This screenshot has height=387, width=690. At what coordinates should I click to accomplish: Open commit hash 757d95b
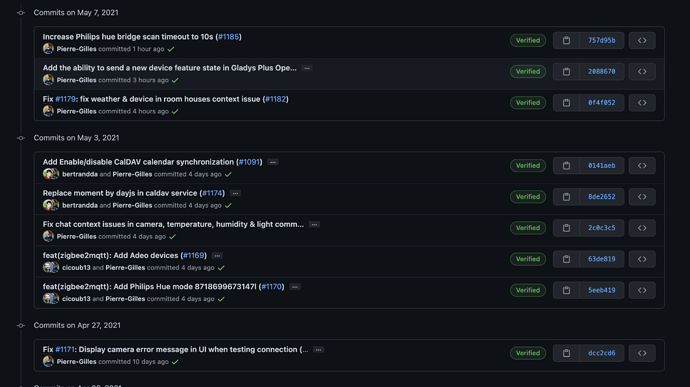coord(602,41)
